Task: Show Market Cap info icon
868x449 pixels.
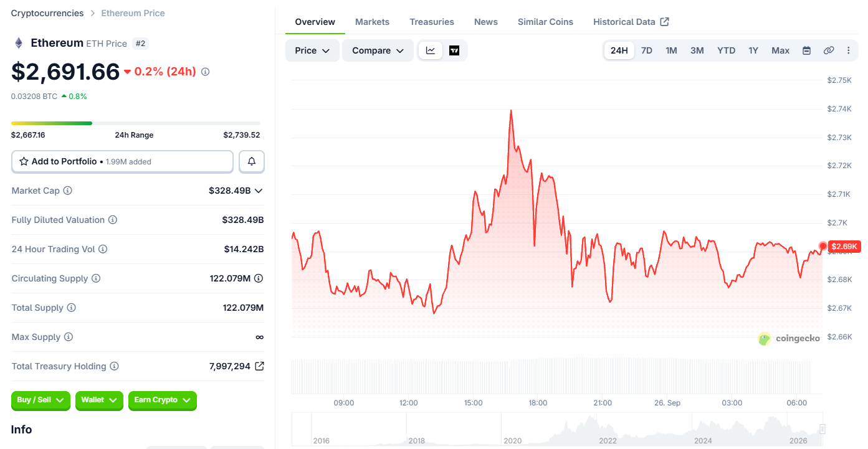Action: [67, 191]
